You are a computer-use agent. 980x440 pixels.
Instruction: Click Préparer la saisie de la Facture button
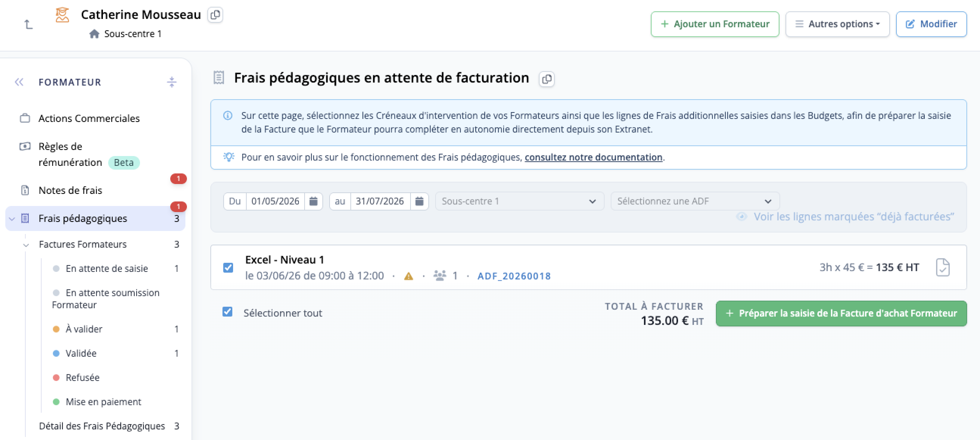point(841,313)
